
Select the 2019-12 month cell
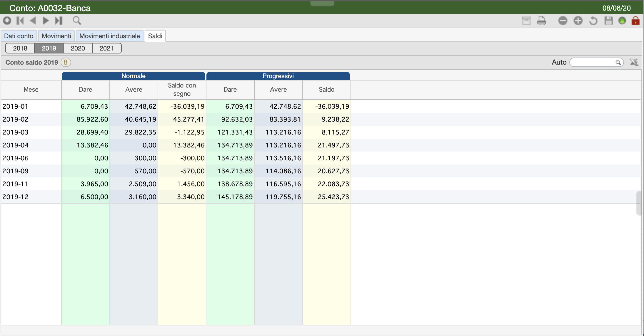[x=31, y=197]
